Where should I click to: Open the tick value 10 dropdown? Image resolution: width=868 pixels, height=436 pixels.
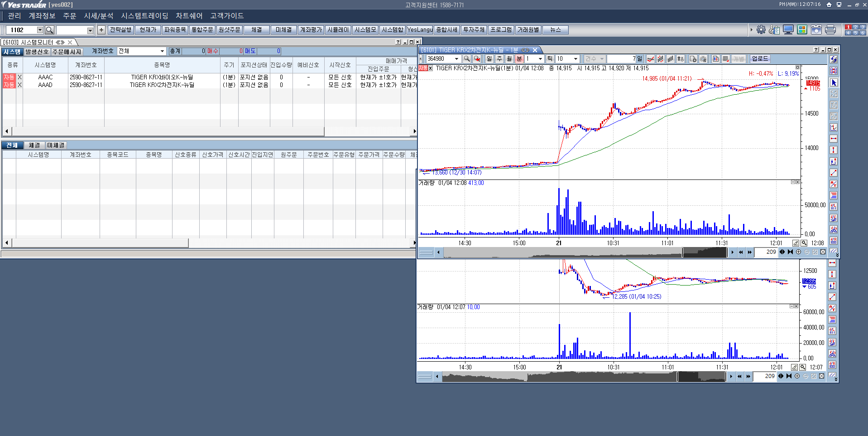[575, 59]
